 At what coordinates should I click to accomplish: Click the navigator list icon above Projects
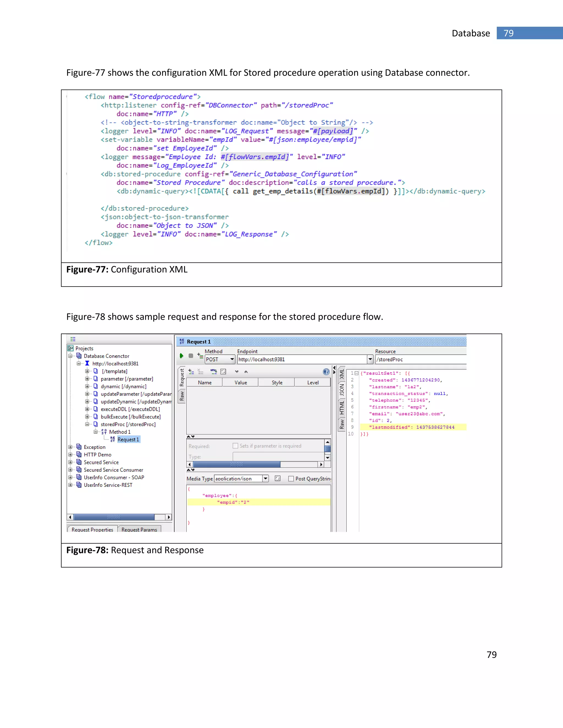pos(73,339)
